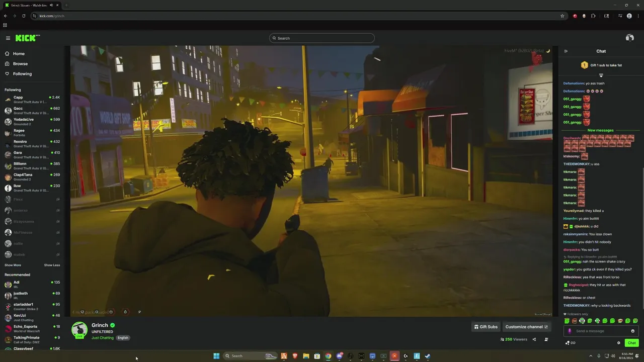Open the browser media control icon
Screen dimensions: 644x362
620,16
